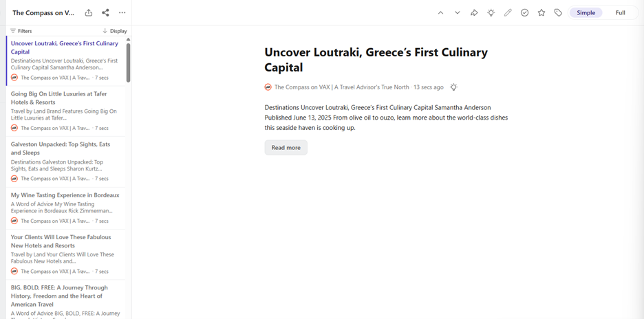This screenshot has width=644, height=319.
Task: Click the lightbulb icon in top toolbar
Action: click(x=491, y=13)
